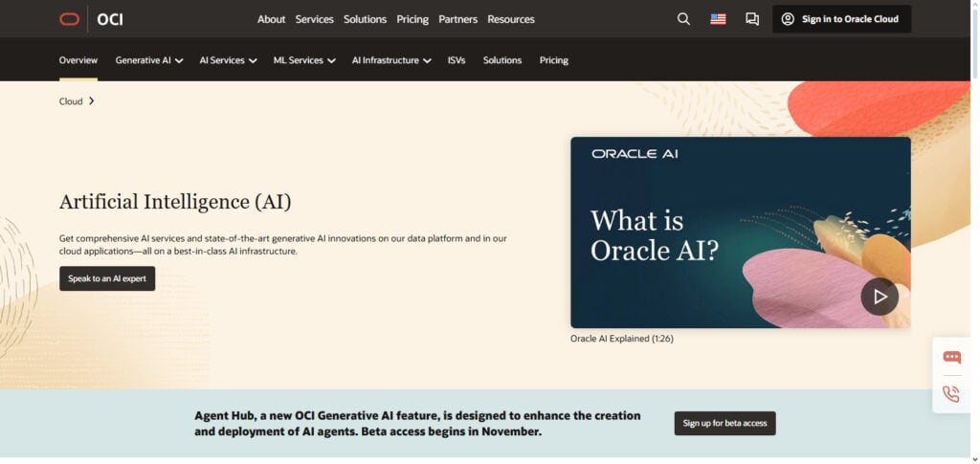
Task: Open the Pricing top menu
Action: pyautogui.click(x=412, y=19)
